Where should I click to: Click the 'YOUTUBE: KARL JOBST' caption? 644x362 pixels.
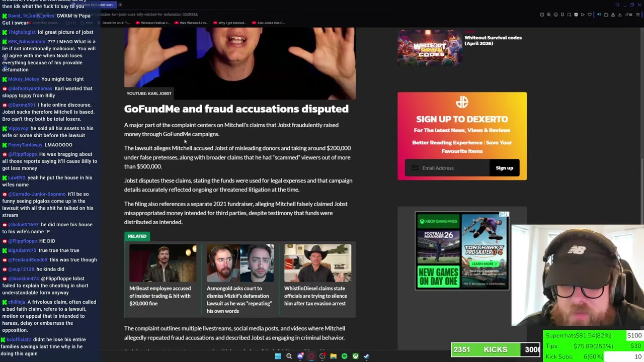click(x=149, y=94)
